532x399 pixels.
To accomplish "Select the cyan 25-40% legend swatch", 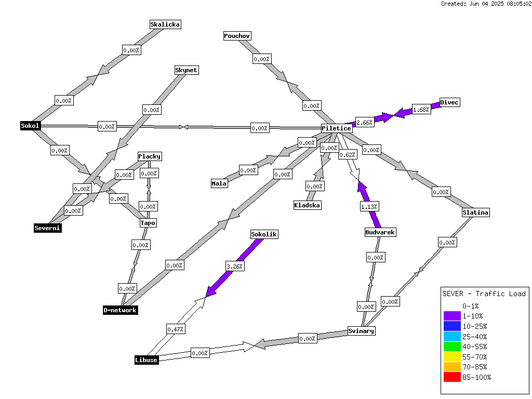I will [452, 337].
